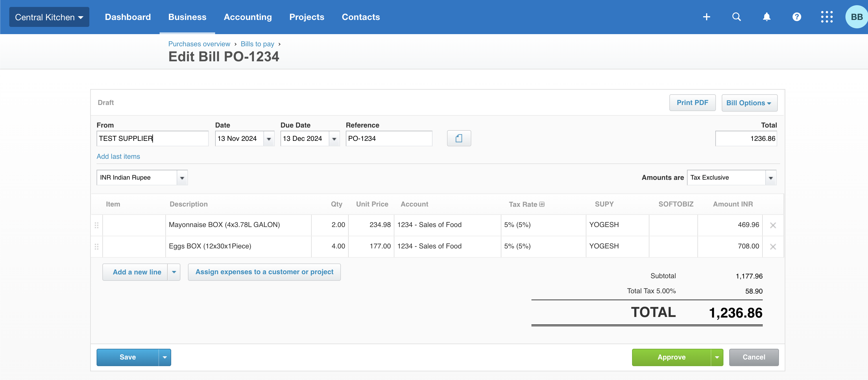Image resolution: width=868 pixels, height=380 pixels.
Task: Open the Date calendar dropdown arrow
Action: pos(269,139)
